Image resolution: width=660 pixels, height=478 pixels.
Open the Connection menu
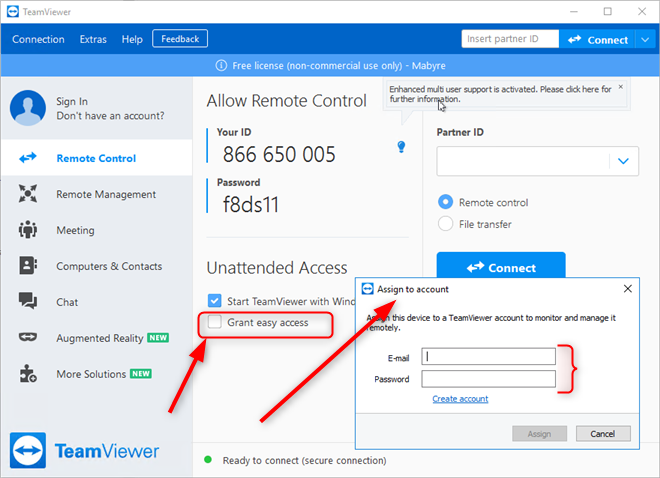tap(38, 40)
